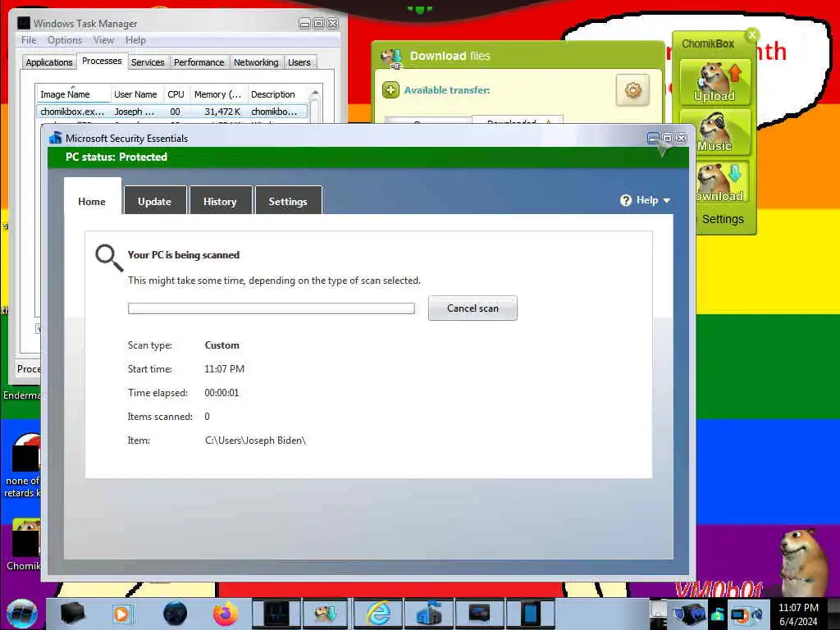
Task: Open the Users tab in Task Manager
Action: tap(299, 62)
